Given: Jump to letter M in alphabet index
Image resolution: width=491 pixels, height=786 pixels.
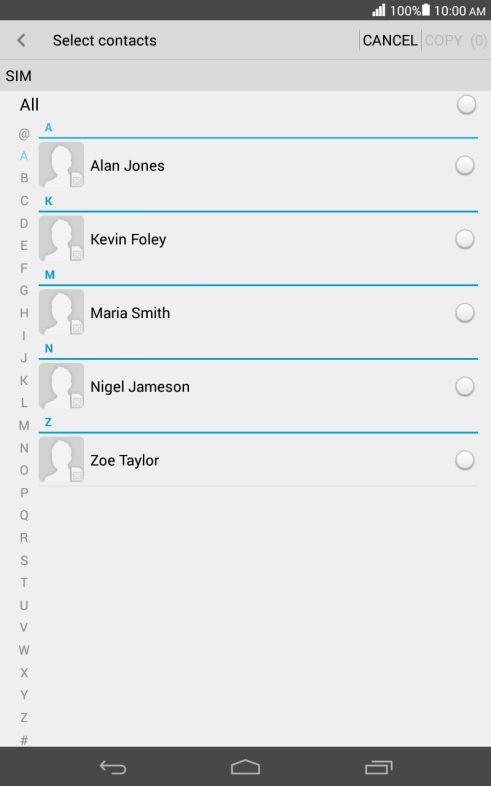Looking at the screenshot, I should [x=24, y=425].
